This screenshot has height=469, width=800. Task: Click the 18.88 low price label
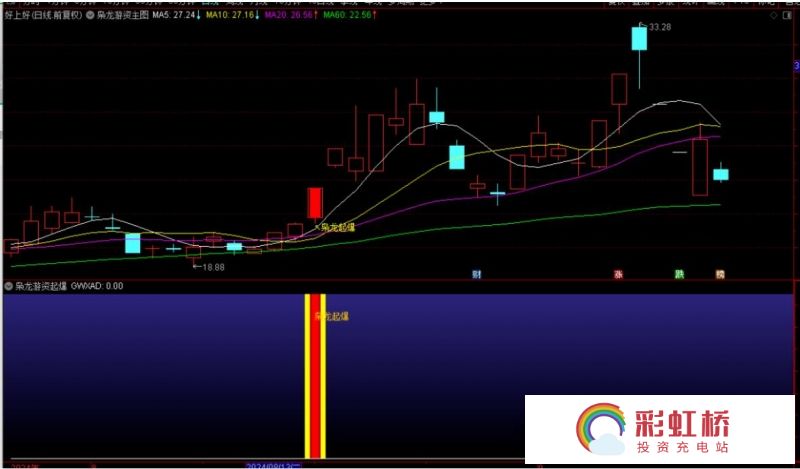click(x=211, y=267)
